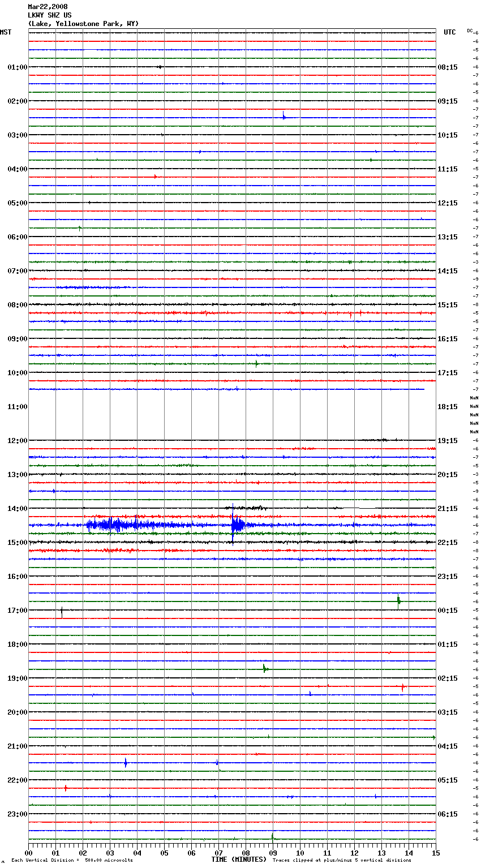481x868 pixels.
Task: Click the blue spike on 02:30 trace
Action: pos(284,116)
